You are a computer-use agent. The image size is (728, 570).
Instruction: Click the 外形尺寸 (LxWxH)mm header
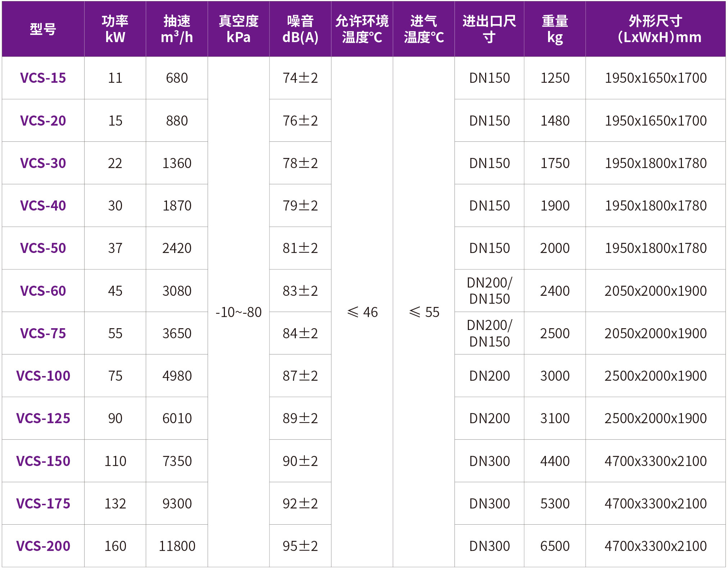click(x=656, y=29)
